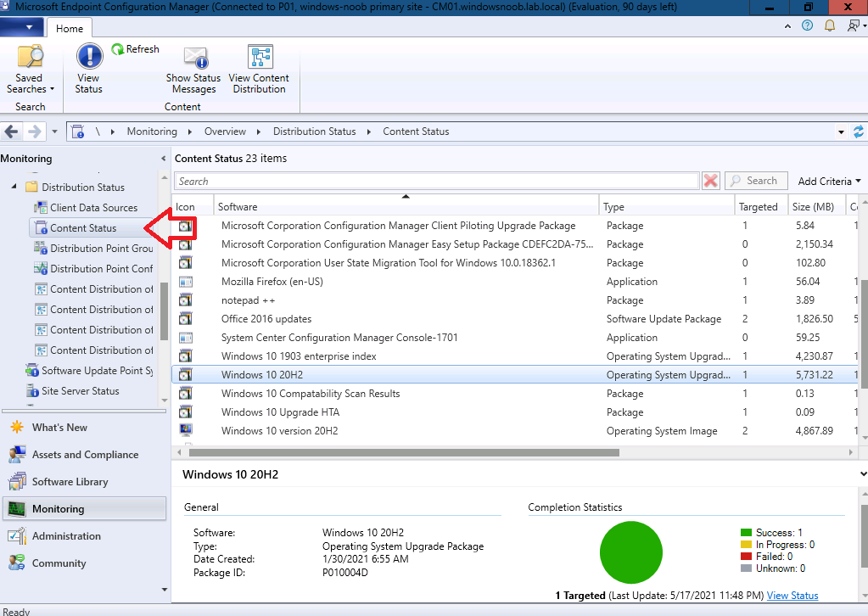Sort the list by Targeted column
The width and height of the screenshot is (868, 616).
761,206
